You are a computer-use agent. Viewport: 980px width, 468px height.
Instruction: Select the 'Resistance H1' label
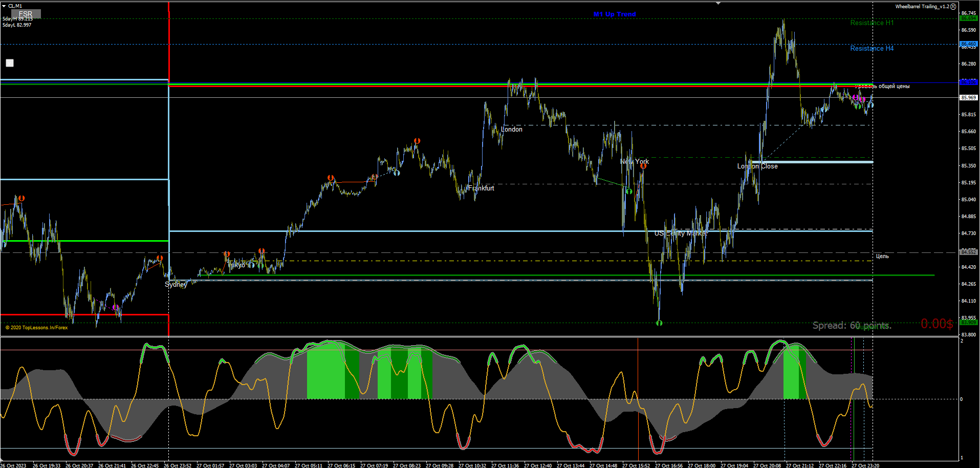pyautogui.click(x=872, y=23)
